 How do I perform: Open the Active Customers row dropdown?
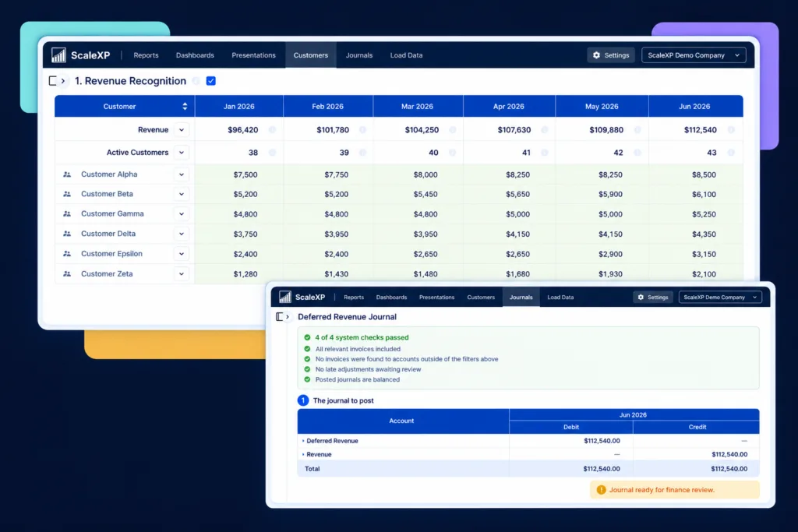(182, 153)
